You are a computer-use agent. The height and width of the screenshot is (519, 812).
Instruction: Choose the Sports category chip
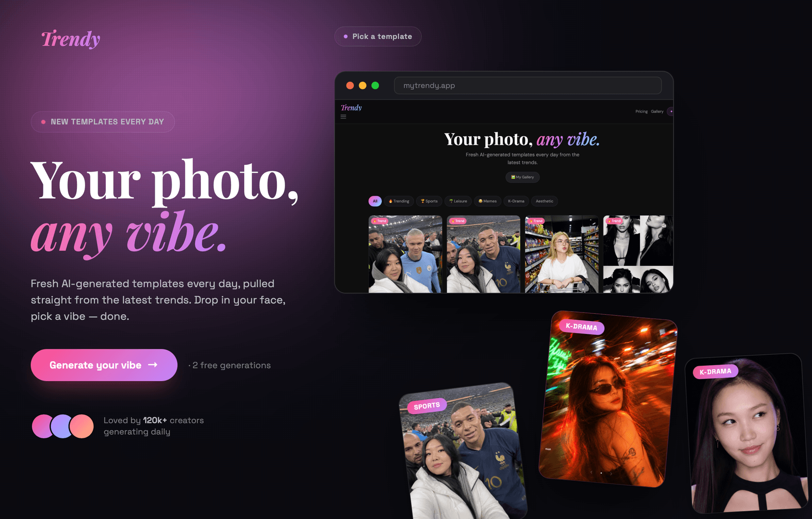click(429, 201)
